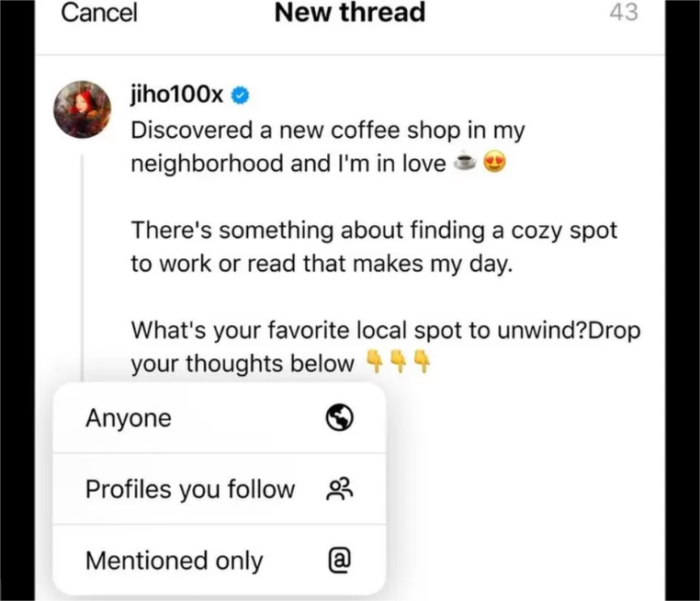Choose Profiles you follow option

pyautogui.click(x=220, y=489)
